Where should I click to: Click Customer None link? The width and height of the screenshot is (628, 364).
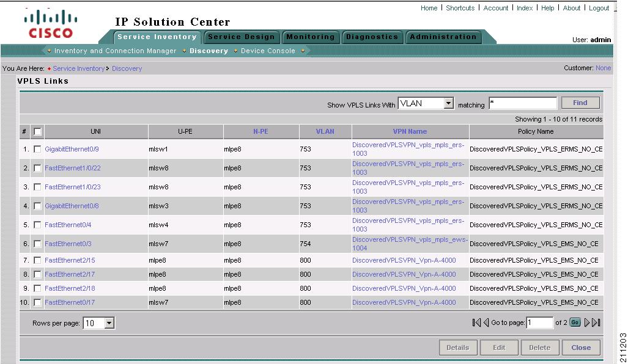tap(603, 68)
